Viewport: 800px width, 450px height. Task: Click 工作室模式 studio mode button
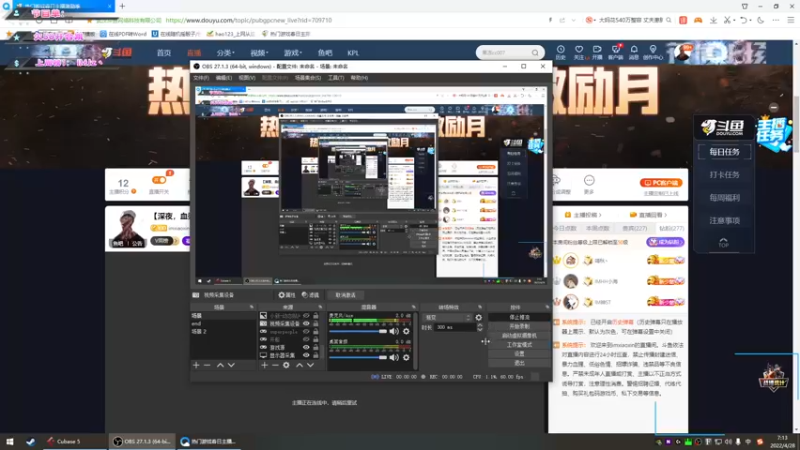[x=519, y=345]
